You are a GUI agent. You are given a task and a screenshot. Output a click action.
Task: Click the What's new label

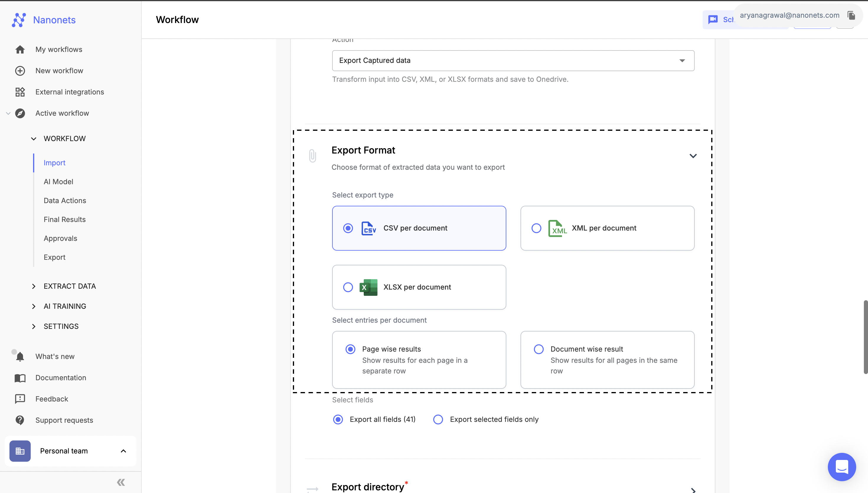pos(55,357)
